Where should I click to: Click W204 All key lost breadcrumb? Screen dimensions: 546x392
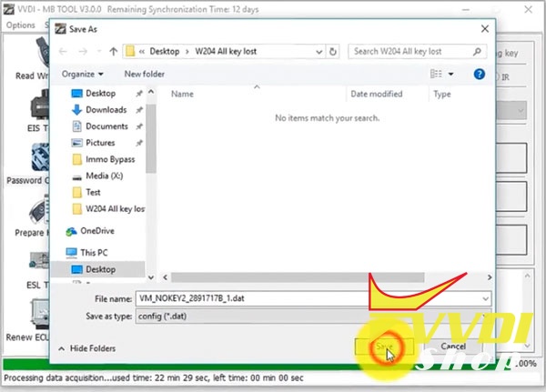(226, 52)
